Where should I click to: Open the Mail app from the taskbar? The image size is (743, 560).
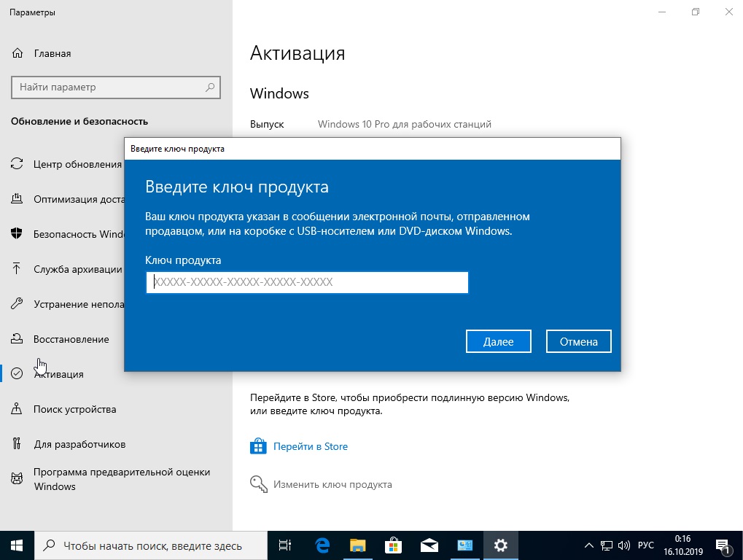click(429, 546)
